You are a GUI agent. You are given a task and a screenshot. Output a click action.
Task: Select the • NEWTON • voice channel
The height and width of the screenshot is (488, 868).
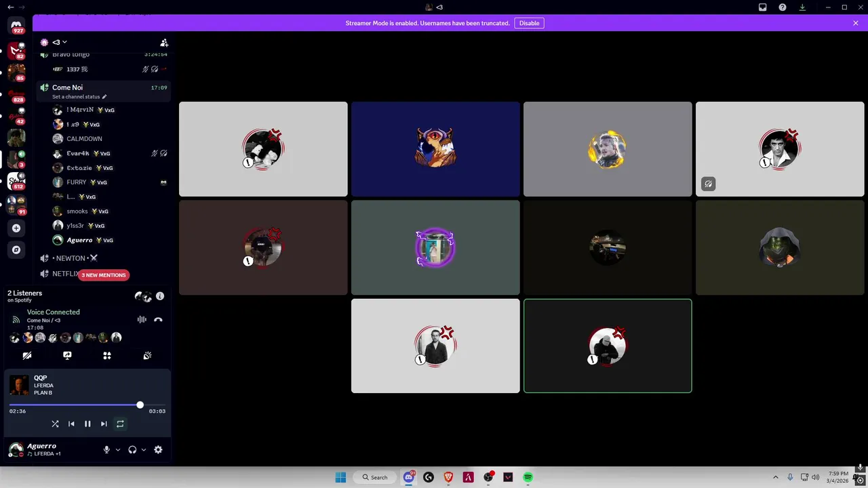pos(103,258)
